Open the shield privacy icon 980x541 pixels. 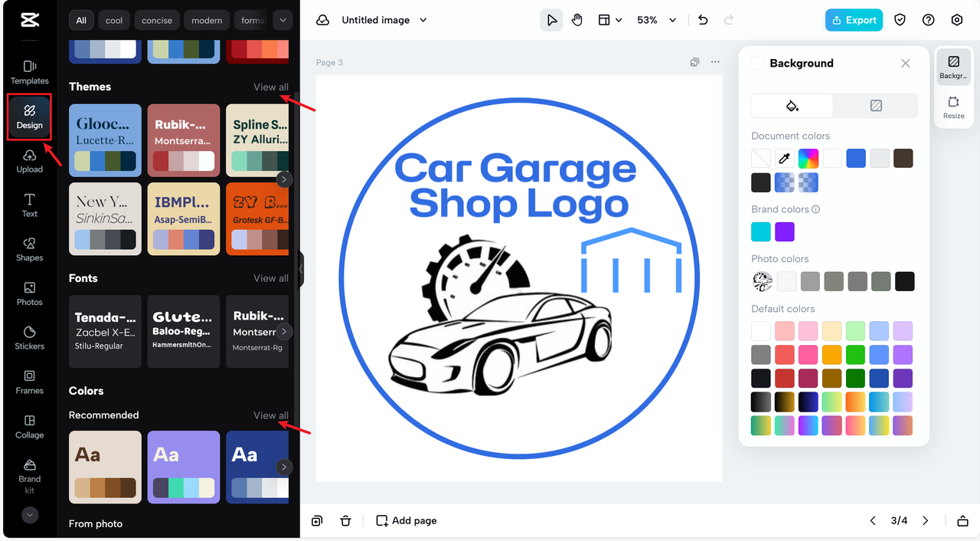pos(900,20)
